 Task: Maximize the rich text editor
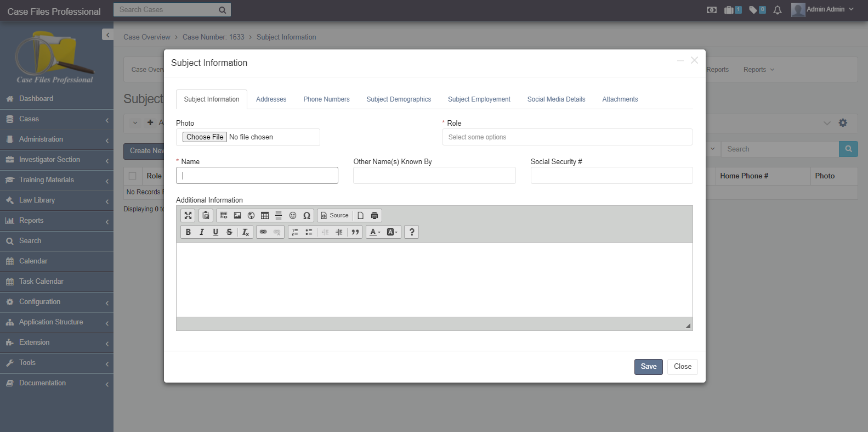pyautogui.click(x=188, y=216)
